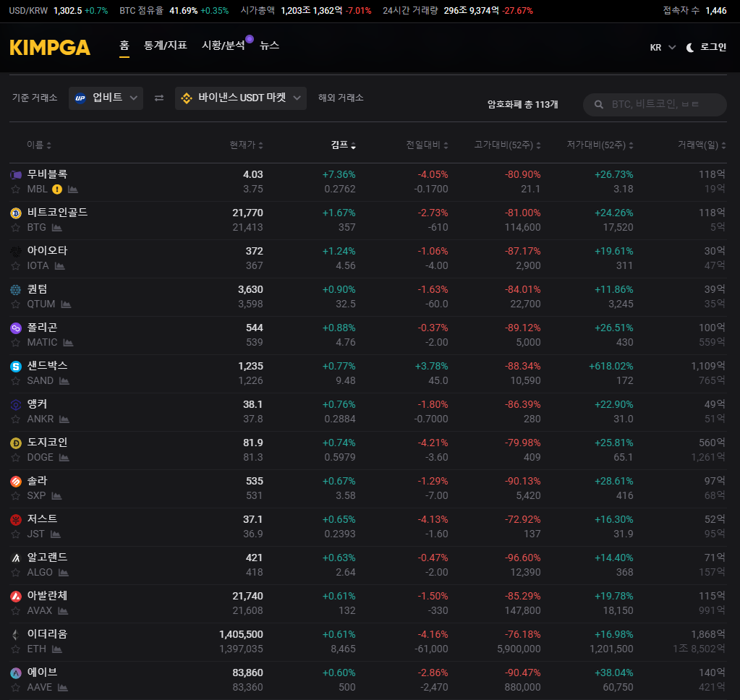Favorite SAND with the star
740x700 pixels.
click(16, 380)
